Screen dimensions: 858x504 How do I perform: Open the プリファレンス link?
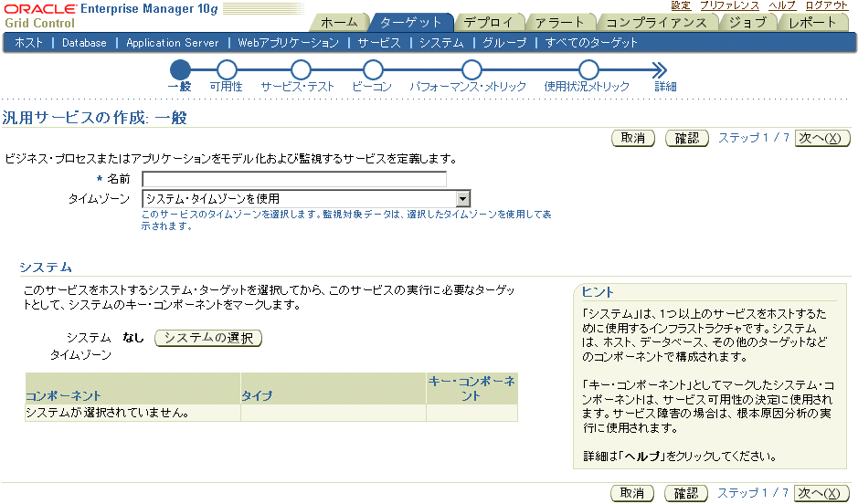pos(730,5)
